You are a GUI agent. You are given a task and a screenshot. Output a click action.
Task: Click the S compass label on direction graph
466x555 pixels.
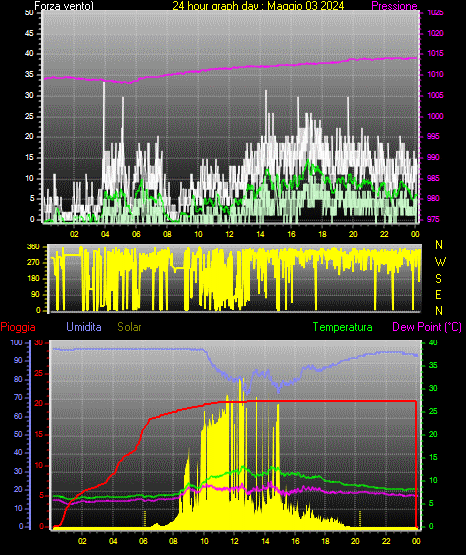[x=438, y=279]
